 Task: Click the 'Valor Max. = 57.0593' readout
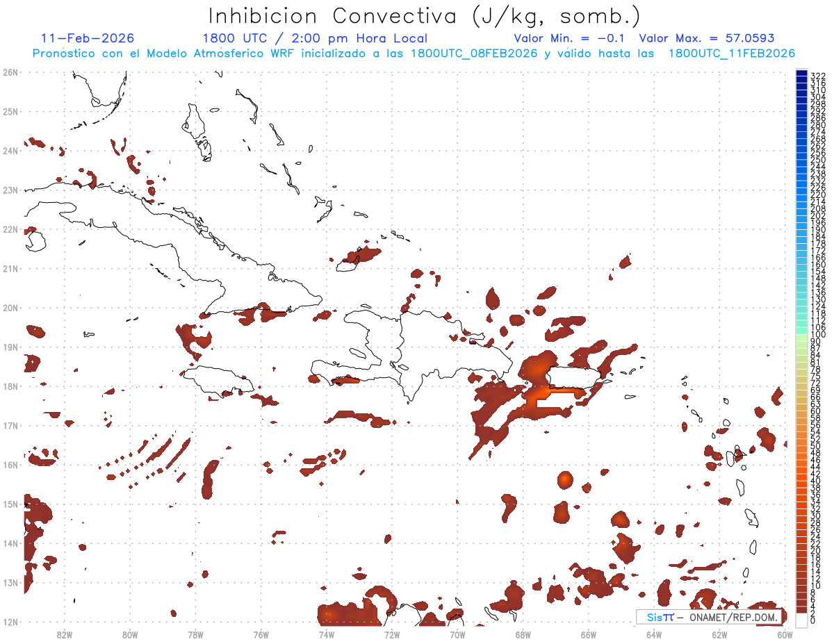pyautogui.click(x=707, y=38)
